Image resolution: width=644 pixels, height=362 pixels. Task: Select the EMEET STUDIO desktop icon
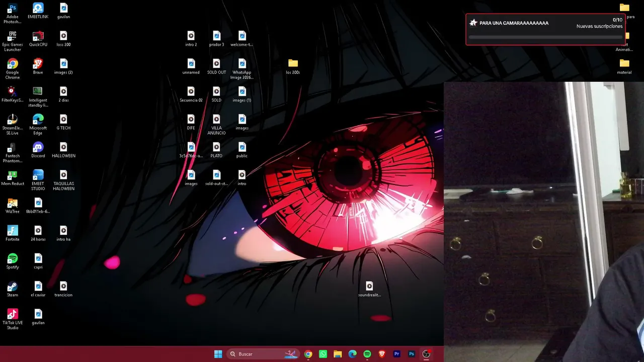38,180
